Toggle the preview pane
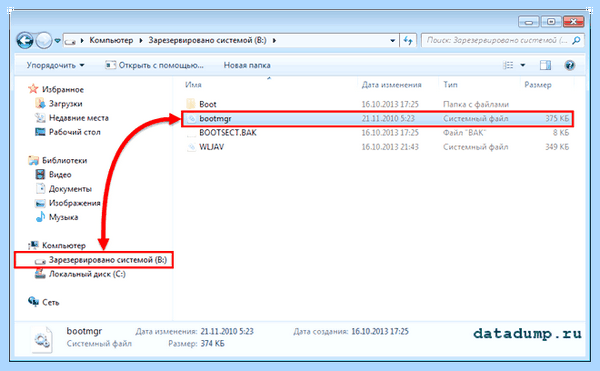This screenshot has width=600, height=371. pyautogui.click(x=545, y=65)
